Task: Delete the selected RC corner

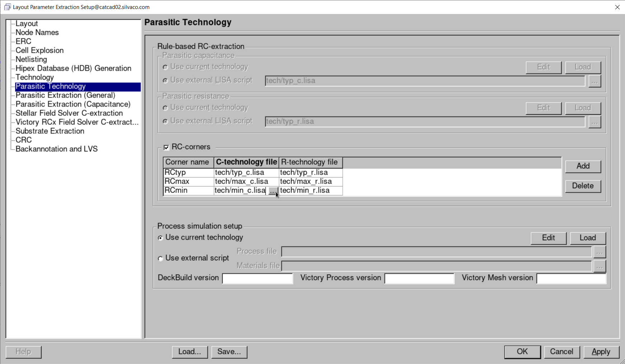Action: (583, 186)
